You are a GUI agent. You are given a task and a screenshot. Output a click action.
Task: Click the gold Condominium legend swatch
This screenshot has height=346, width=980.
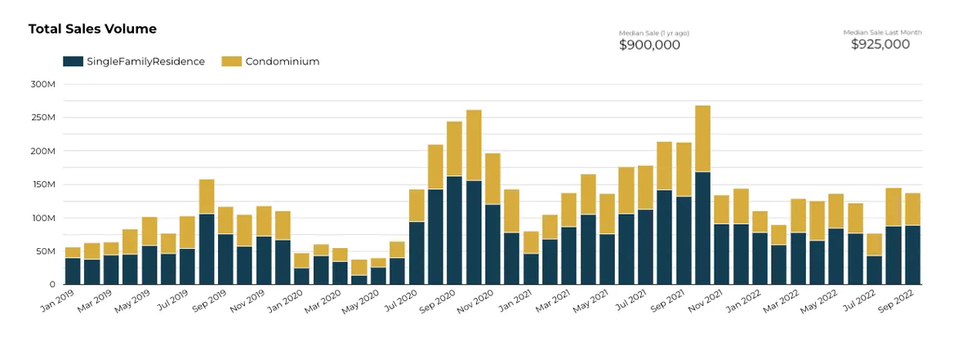tap(232, 61)
